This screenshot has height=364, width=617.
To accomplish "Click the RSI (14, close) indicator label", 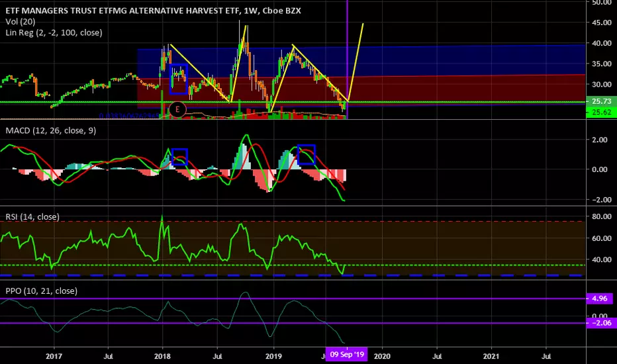I will point(32,217).
